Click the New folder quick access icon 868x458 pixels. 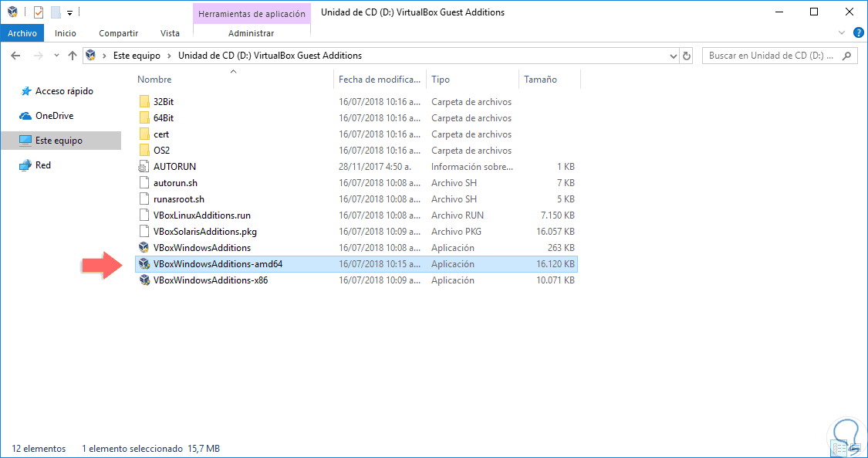[56, 12]
